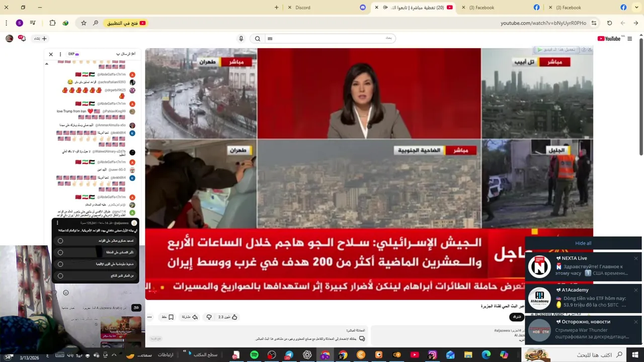
Task: Open the media control icon in toolbar
Action: click(33, 23)
